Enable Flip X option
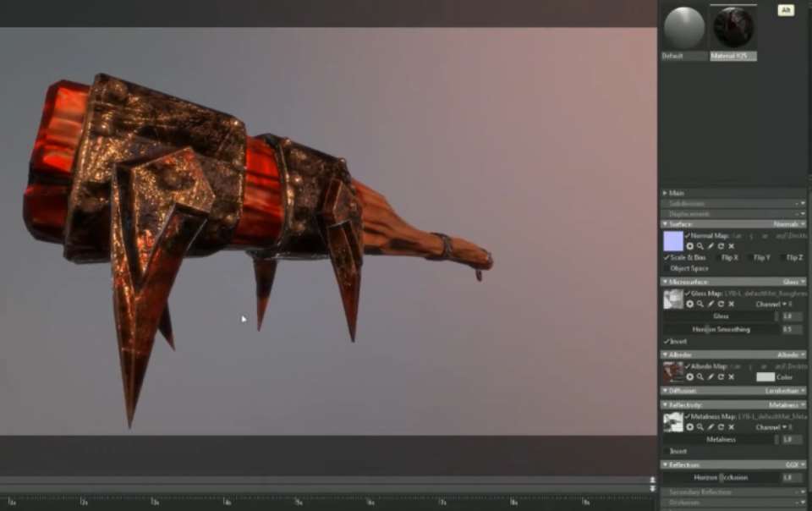The width and height of the screenshot is (812, 511). coord(717,257)
